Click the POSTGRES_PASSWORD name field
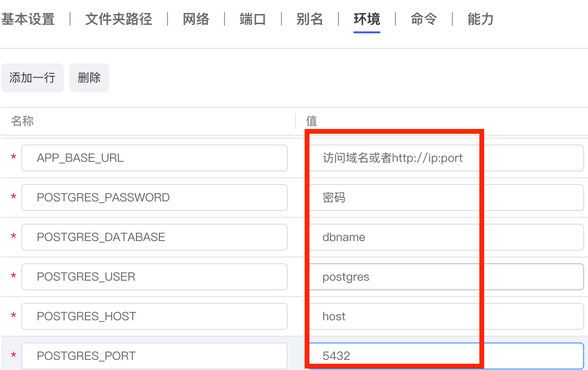Viewport: 588px width, 370px height. click(154, 198)
